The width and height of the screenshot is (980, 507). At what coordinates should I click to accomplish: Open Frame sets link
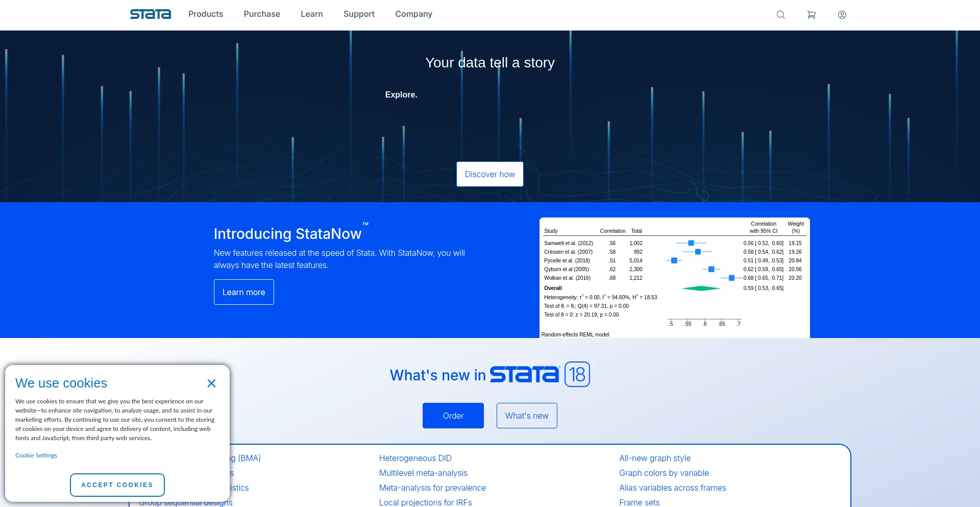point(640,502)
